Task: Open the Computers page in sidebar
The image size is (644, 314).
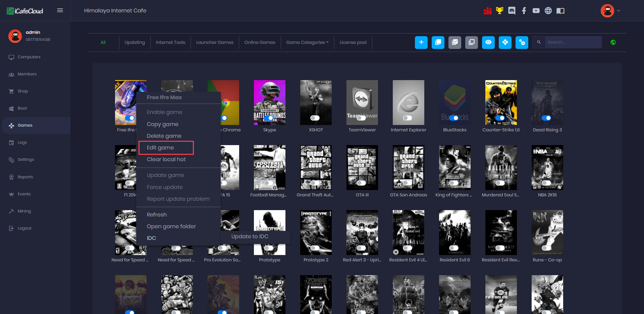Action: [29, 57]
